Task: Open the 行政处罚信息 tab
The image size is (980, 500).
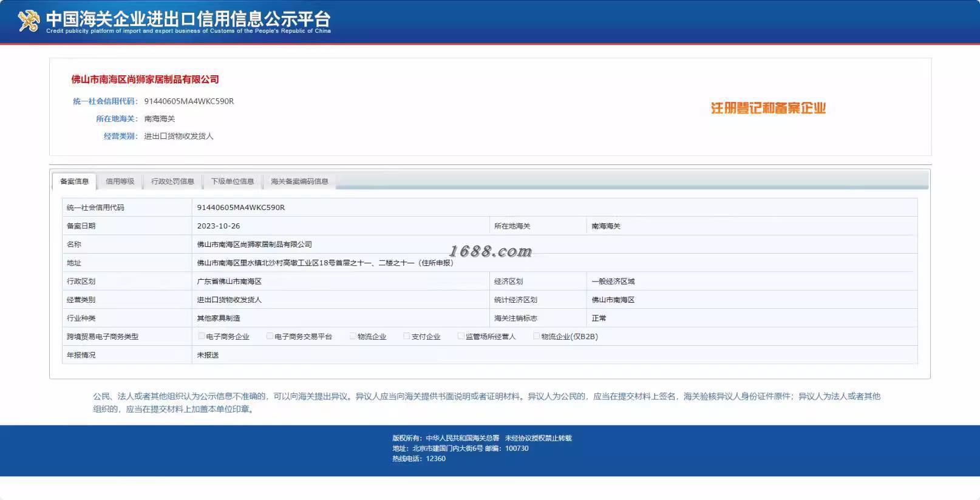Action: pos(172,181)
